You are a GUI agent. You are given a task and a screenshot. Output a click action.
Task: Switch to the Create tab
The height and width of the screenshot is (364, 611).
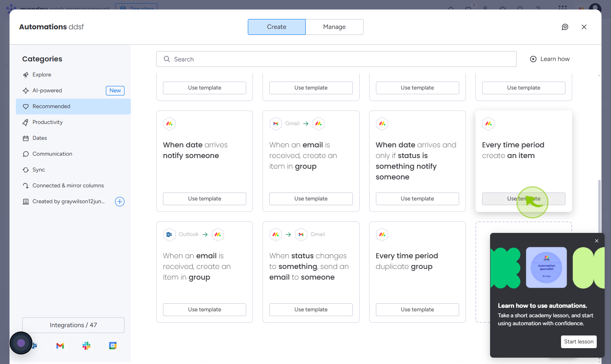pyautogui.click(x=277, y=27)
